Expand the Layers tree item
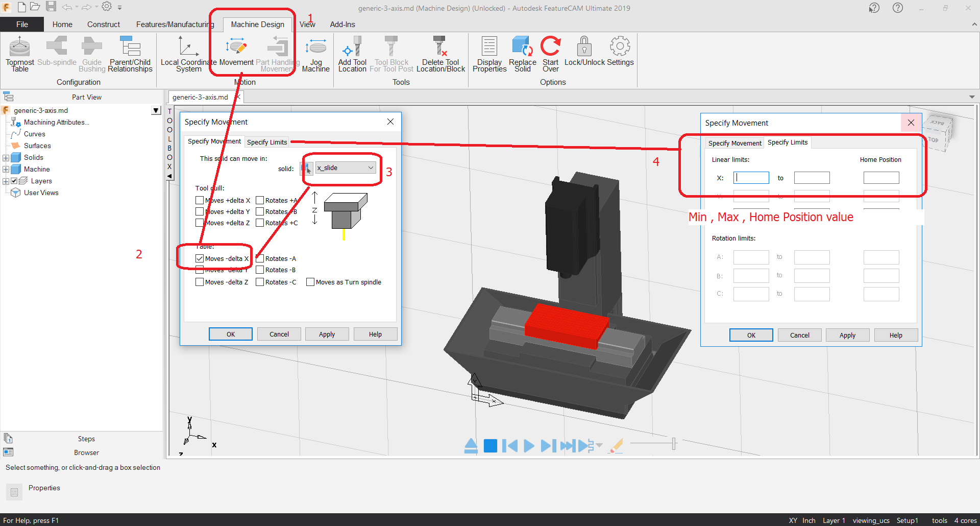This screenshot has width=980, height=526. pyautogui.click(x=6, y=180)
